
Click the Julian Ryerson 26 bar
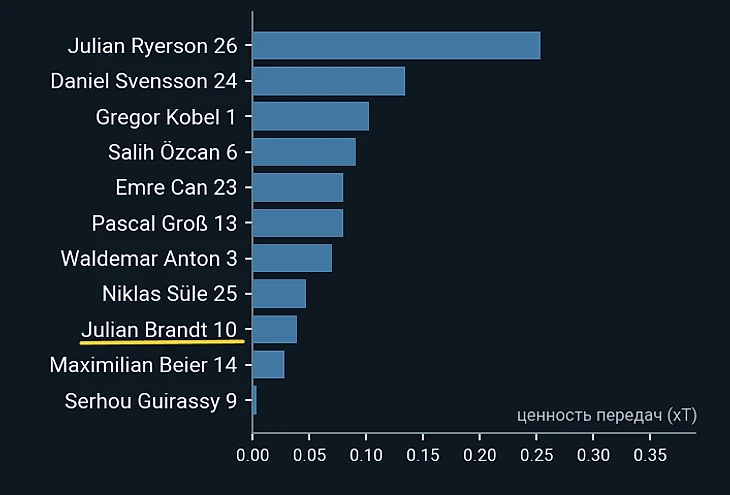tap(397, 46)
